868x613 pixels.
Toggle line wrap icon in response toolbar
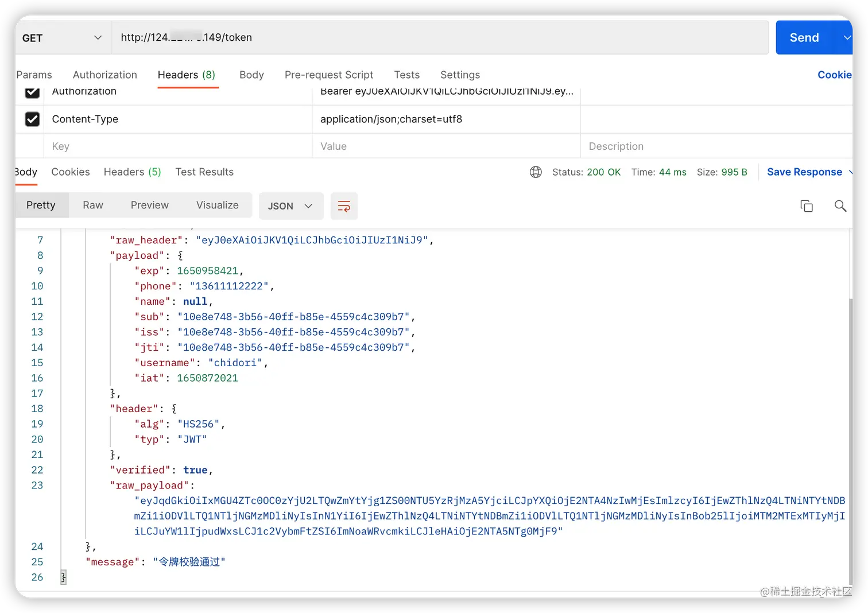tap(344, 206)
